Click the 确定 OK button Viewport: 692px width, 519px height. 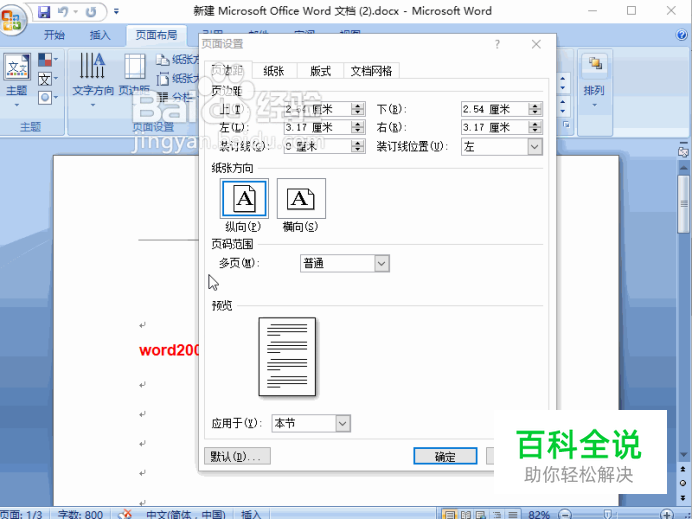click(445, 456)
